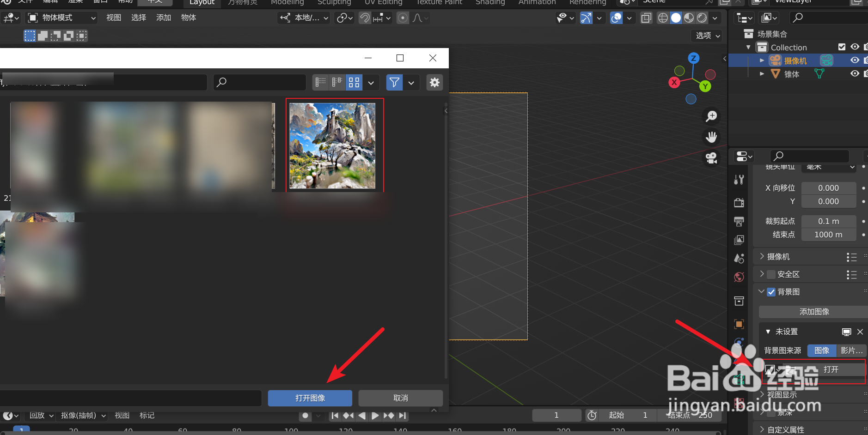Image resolution: width=868 pixels, height=435 pixels.
Task: Activate the viewport pan hand tool
Action: pos(711,137)
